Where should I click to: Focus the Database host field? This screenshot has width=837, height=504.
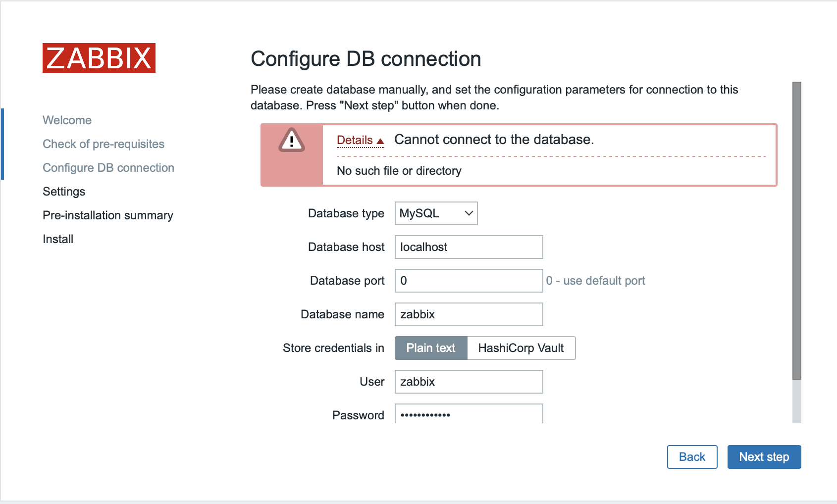[469, 247]
